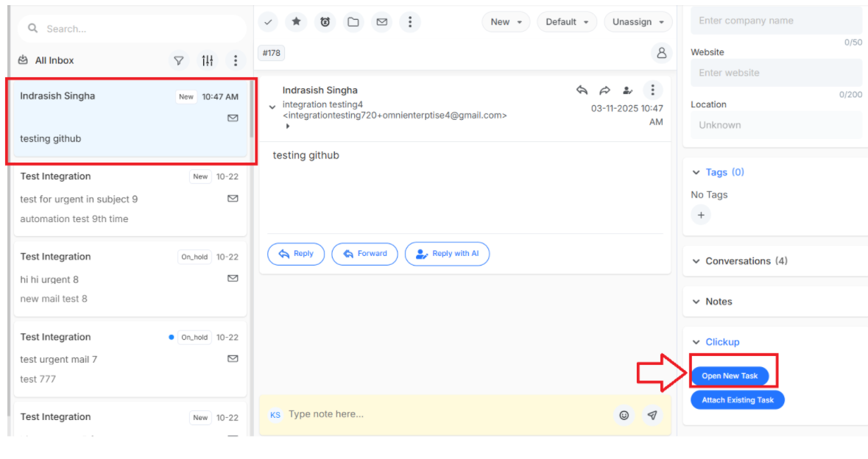The image size is (868, 459).
Task: Snooze conversation using alarm clock icon
Action: (325, 22)
